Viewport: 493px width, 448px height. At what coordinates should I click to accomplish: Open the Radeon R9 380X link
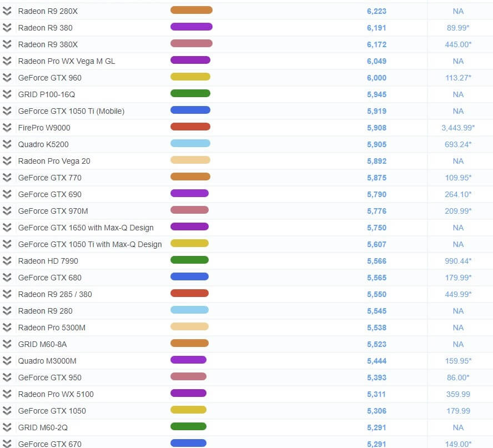pyautogui.click(x=48, y=44)
